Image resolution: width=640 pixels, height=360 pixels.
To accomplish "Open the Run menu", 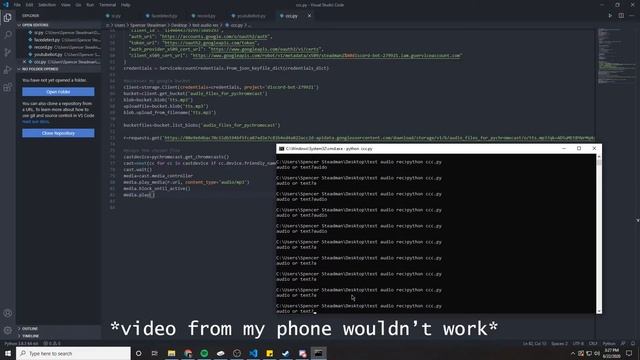I will tap(90, 5).
